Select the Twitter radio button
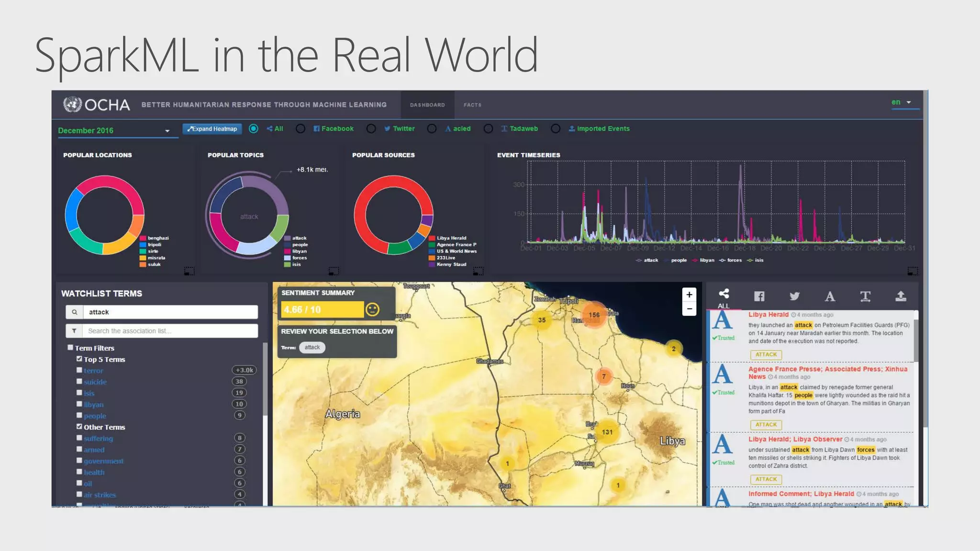Image resolution: width=980 pixels, height=551 pixels. pyautogui.click(x=371, y=129)
